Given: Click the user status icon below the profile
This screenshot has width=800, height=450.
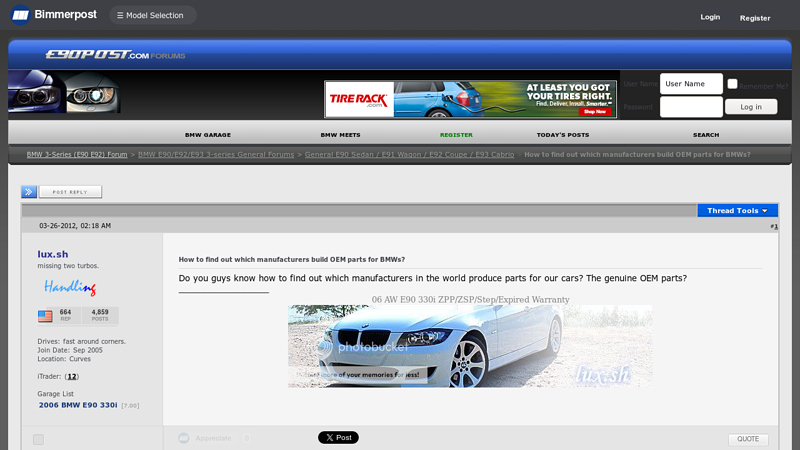Looking at the screenshot, I should [x=38, y=439].
